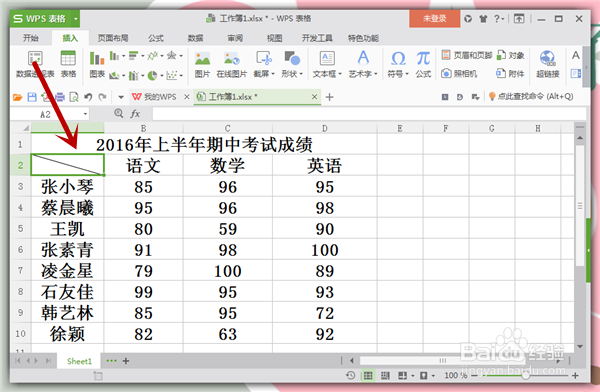The height and width of the screenshot is (392, 600).
Task: Toggle reading mode in status bar
Action: coord(402,376)
